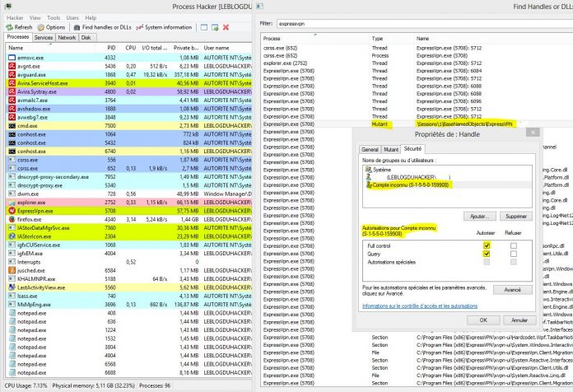Open the Tools menu
Screen dimensions: 573x392
54,17
